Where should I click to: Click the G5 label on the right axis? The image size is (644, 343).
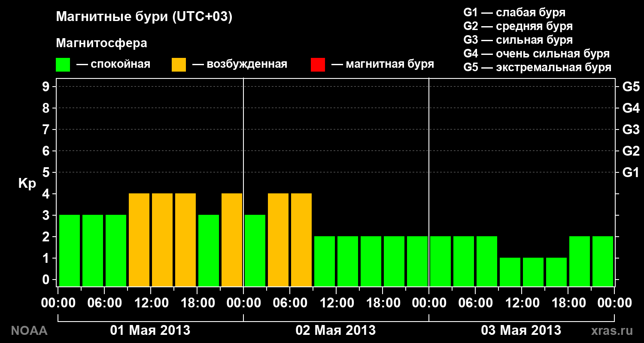coord(631,87)
